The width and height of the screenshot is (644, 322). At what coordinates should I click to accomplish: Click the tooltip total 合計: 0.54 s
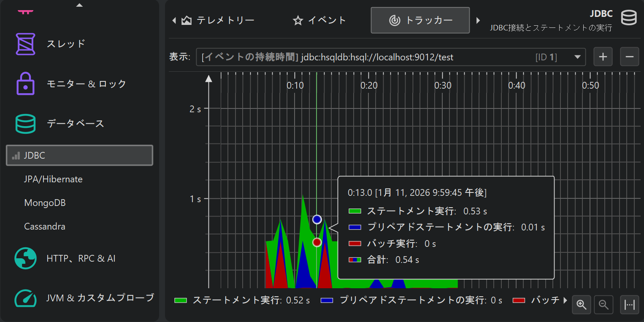pos(393,260)
